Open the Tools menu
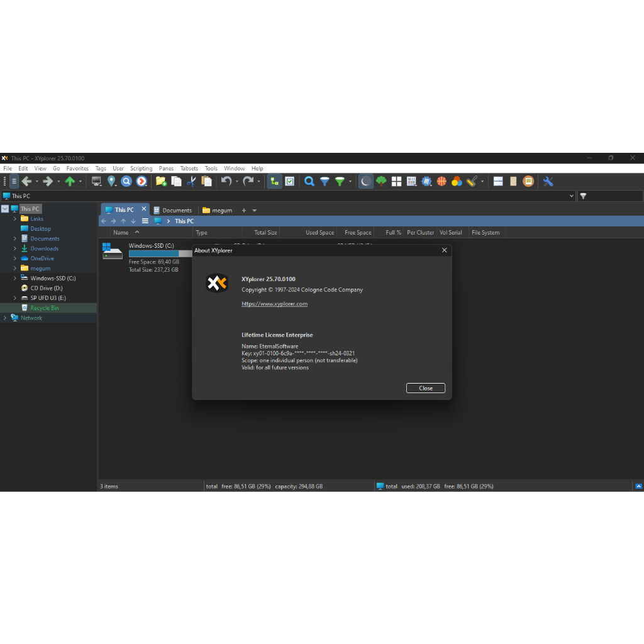The height and width of the screenshot is (644, 644). [x=211, y=169]
